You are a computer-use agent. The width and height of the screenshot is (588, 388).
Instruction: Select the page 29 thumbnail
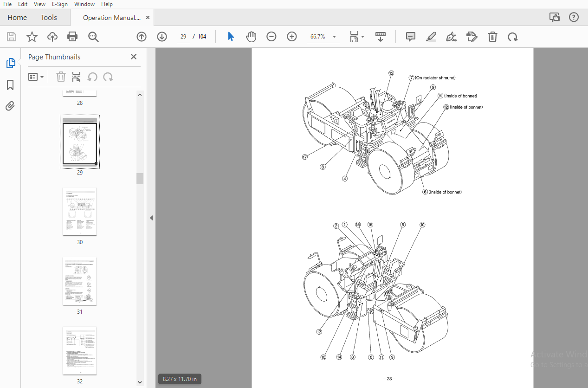80,142
